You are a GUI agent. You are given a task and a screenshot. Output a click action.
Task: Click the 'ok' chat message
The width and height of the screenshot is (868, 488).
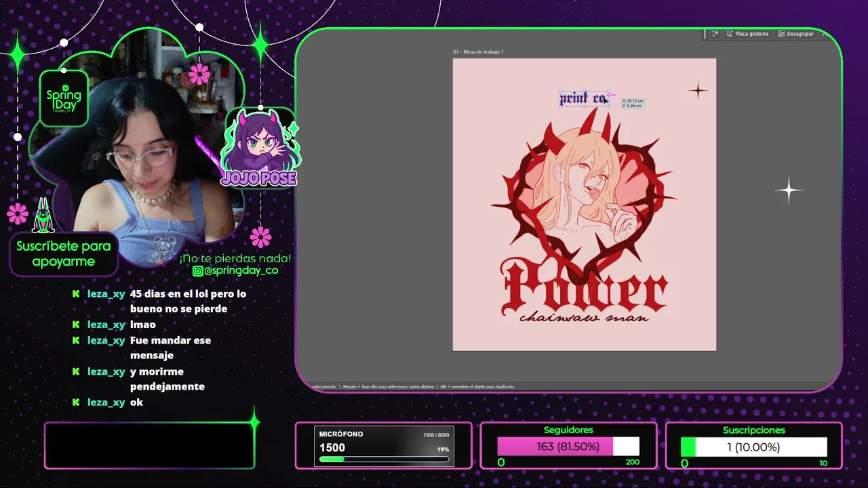point(136,403)
